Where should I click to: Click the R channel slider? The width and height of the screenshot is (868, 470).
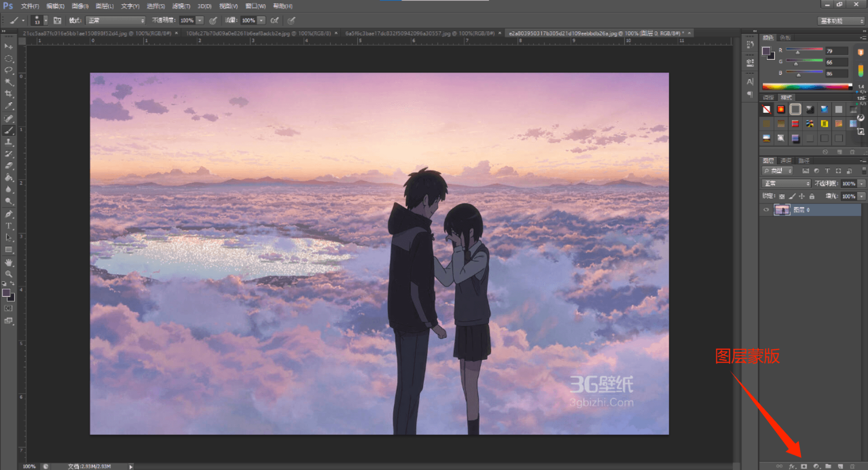click(804, 50)
